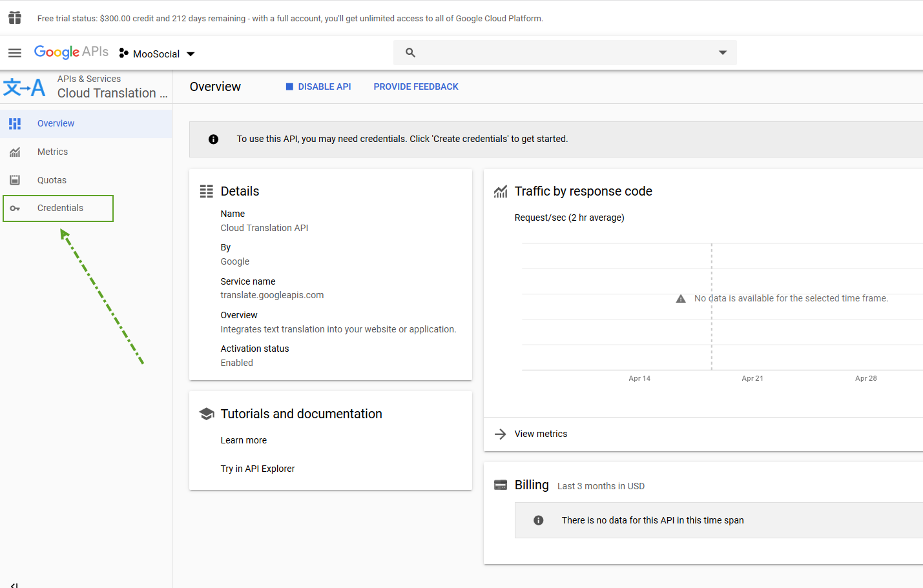Click the DISABLE API button
923x588 pixels.
[318, 86]
